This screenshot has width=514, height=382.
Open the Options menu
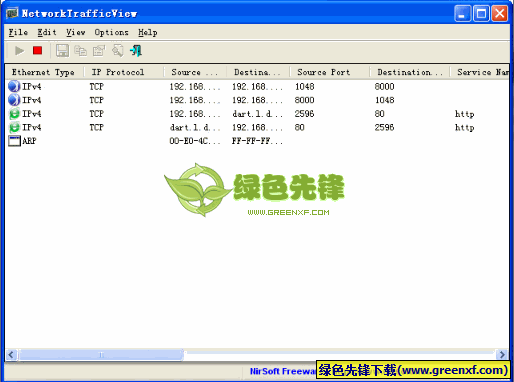pyautogui.click(x=111, y=32)
